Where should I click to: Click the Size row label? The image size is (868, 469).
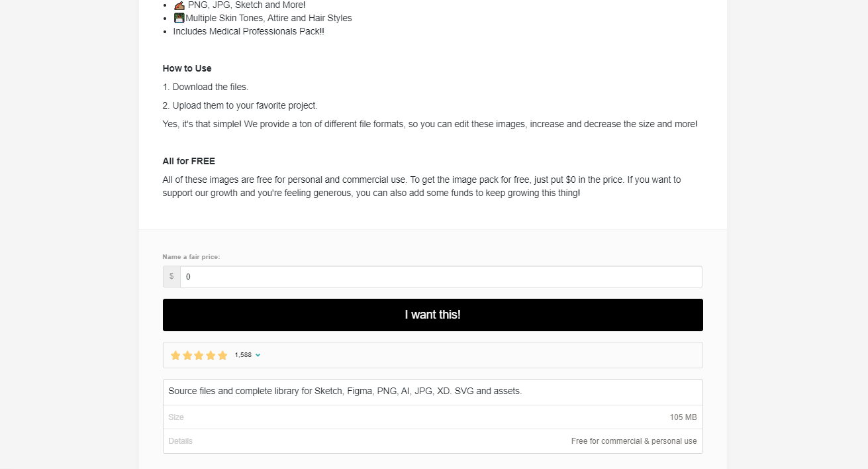pos(176,417)
